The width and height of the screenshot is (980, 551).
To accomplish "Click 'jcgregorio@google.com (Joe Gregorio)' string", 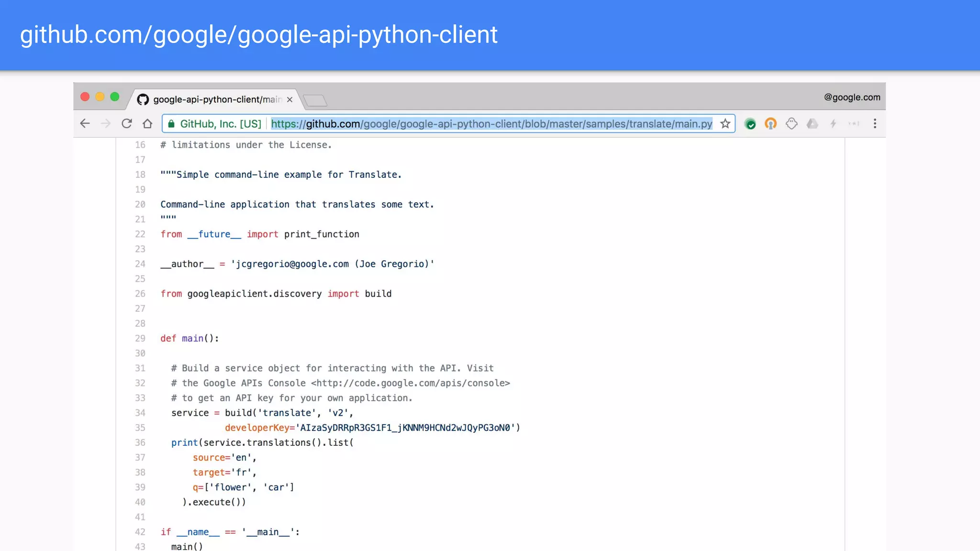I will [x=333, y=264].
